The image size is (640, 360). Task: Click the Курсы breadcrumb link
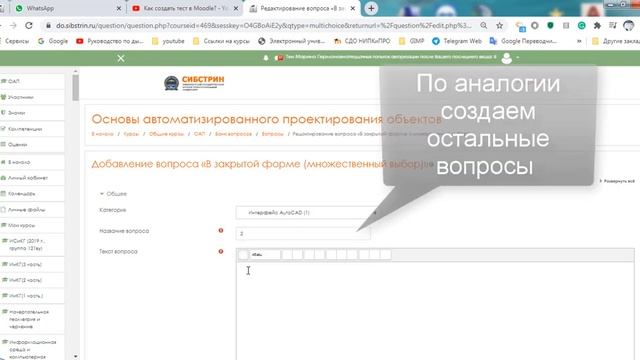click(x=131, y=134)
